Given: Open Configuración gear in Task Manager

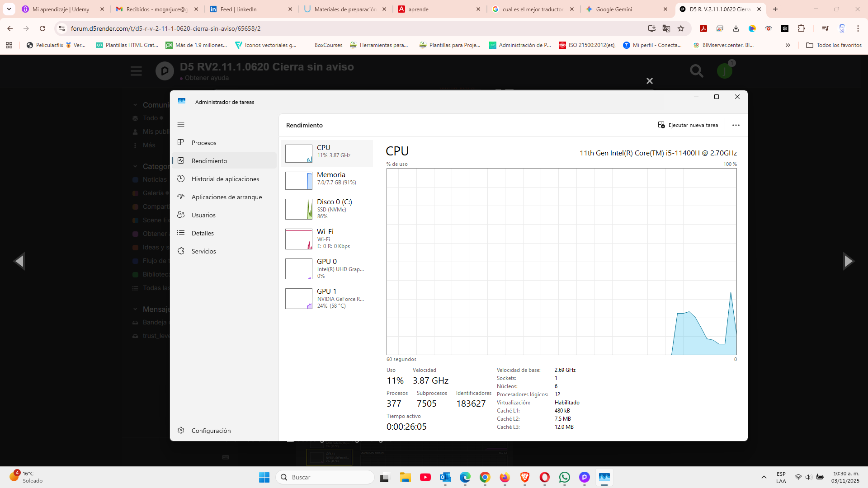Looking at the screenshot, I should (181, 431).
